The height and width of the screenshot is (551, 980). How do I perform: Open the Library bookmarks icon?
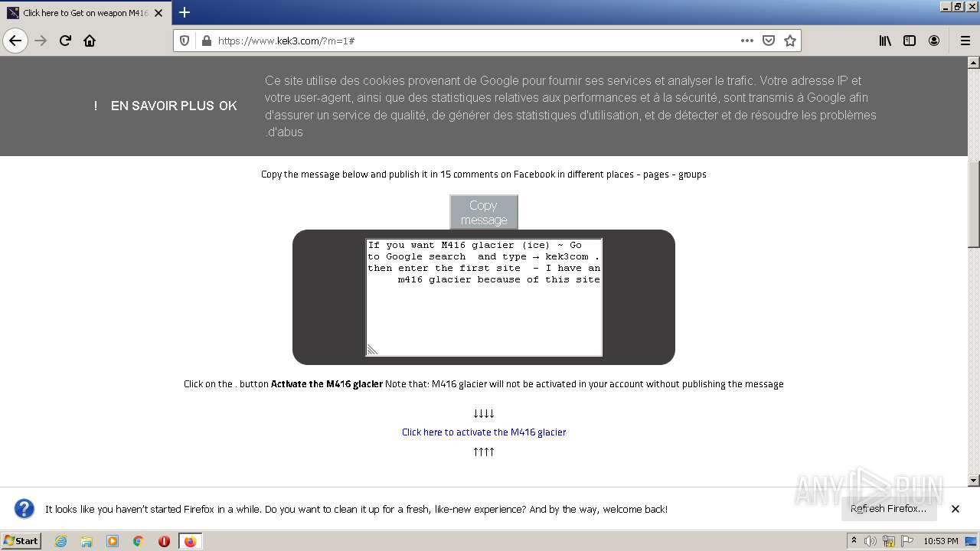[x=885, y=41]
